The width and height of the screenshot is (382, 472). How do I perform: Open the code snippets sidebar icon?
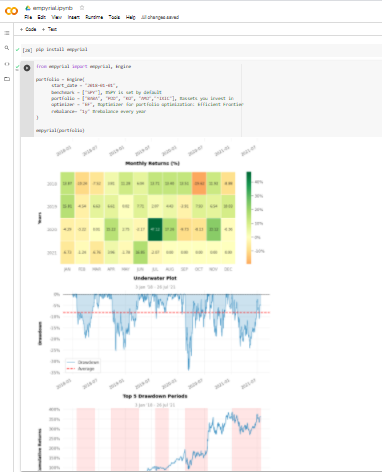7,64
